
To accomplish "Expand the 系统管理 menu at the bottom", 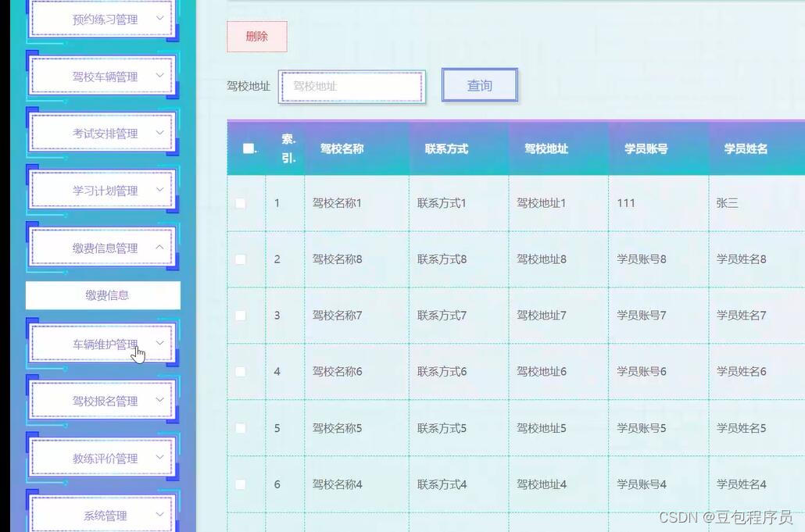I will coord(101,514).
